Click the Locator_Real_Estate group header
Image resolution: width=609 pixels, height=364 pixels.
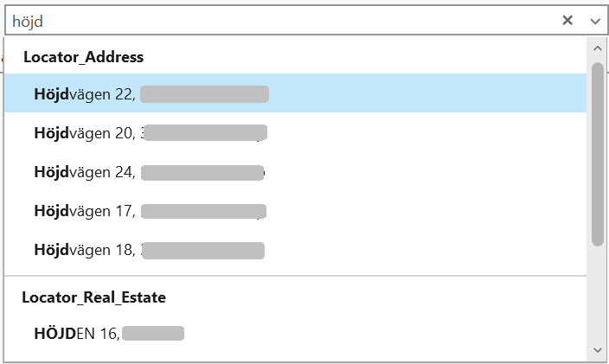tap(94, 297)
